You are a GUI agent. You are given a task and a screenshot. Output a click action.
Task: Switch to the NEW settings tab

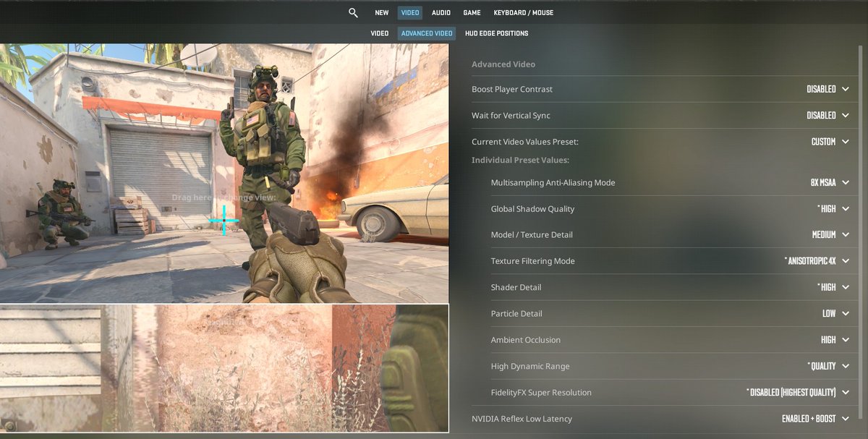click(x=381, y=12)
